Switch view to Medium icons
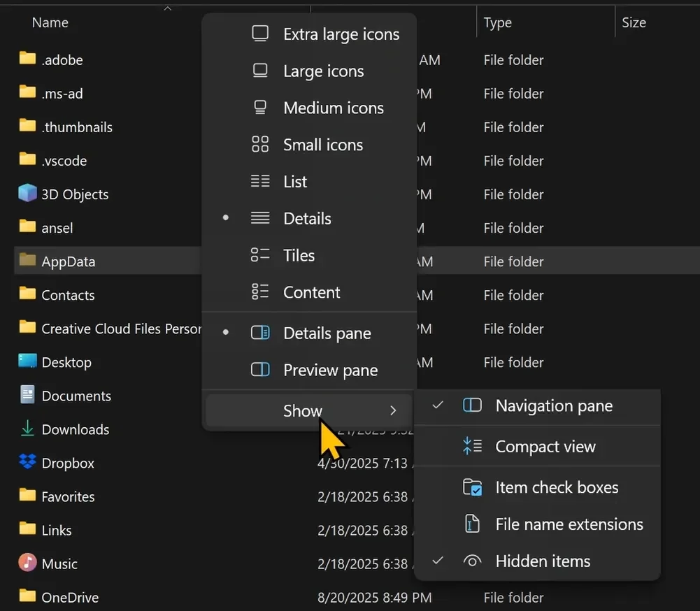This screenshot has width=700, height=611. [333, 108]
